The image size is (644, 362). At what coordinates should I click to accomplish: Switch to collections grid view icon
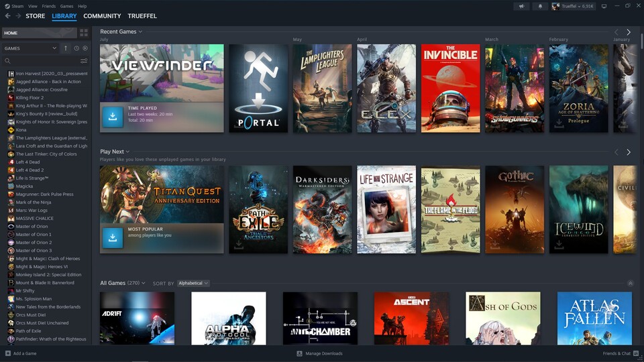[x=84, y=33]
